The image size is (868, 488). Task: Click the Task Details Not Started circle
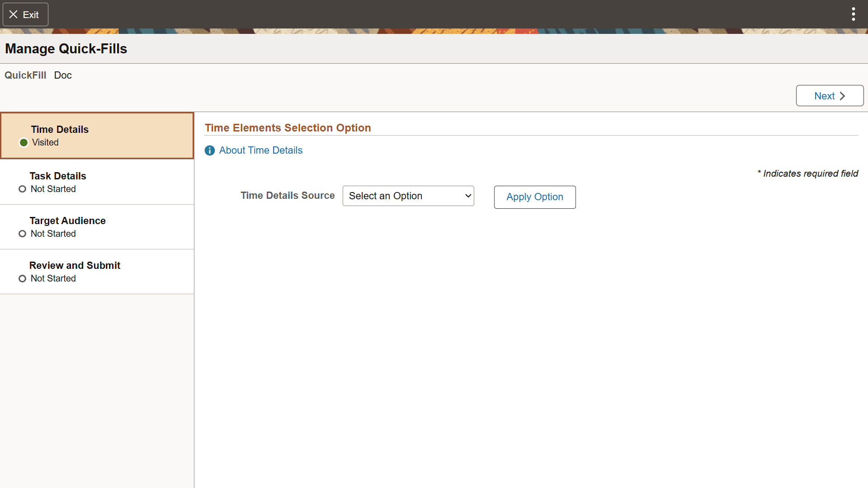22,189
